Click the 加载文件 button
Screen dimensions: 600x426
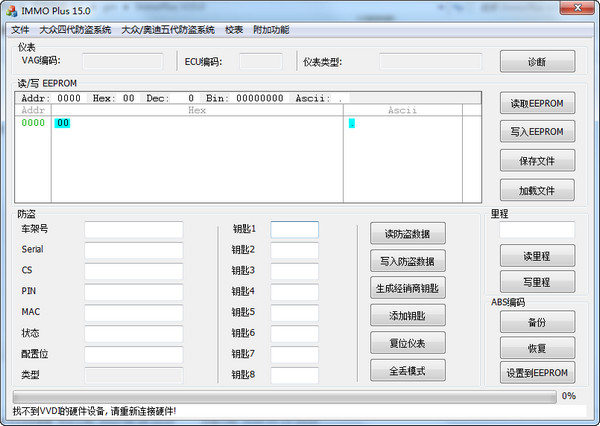pos(537,190)
